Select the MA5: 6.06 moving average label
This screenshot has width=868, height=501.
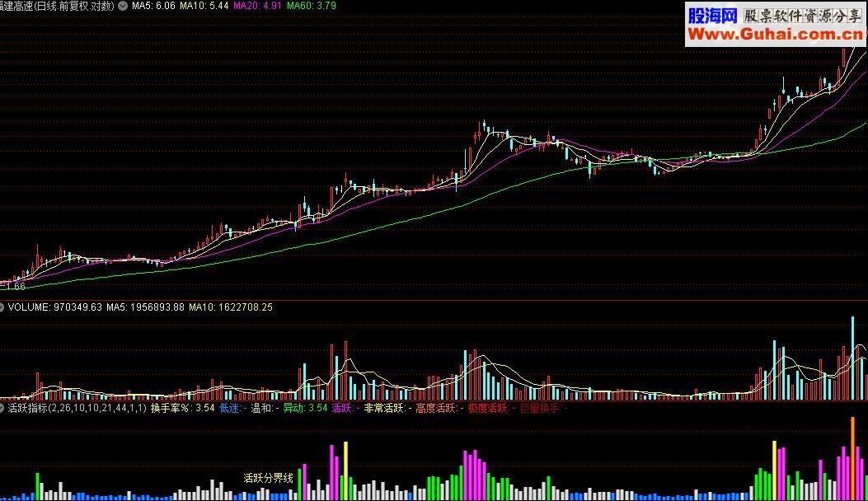(153, 6)
